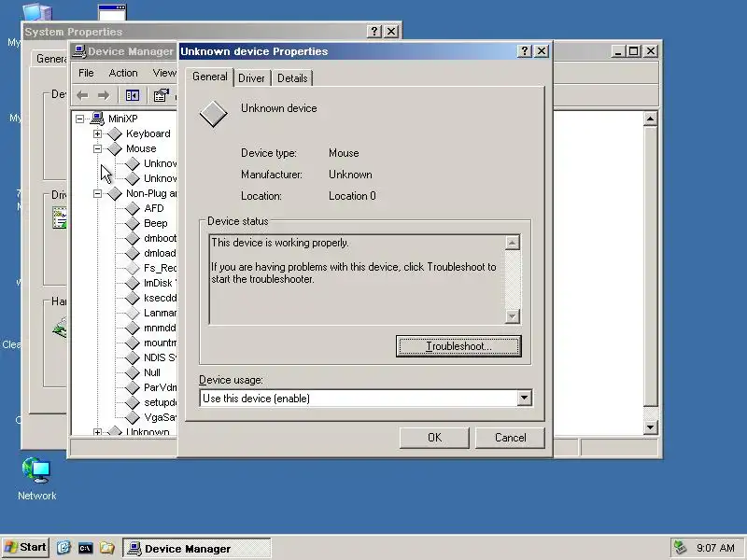Open the Device usage dropdown
The height and width of the screenshot is (560, 747).
tap(524, 399)
